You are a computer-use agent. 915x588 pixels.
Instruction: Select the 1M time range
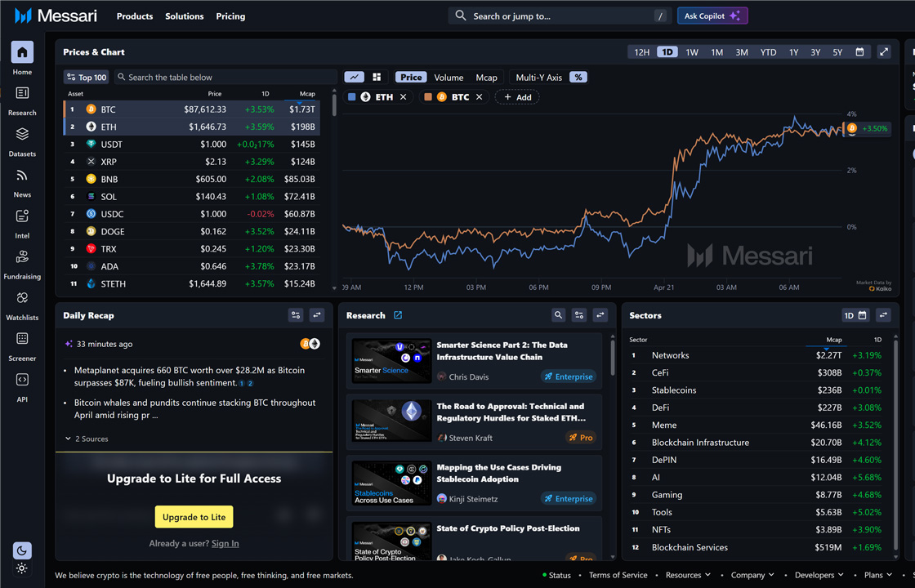[717, 52]
